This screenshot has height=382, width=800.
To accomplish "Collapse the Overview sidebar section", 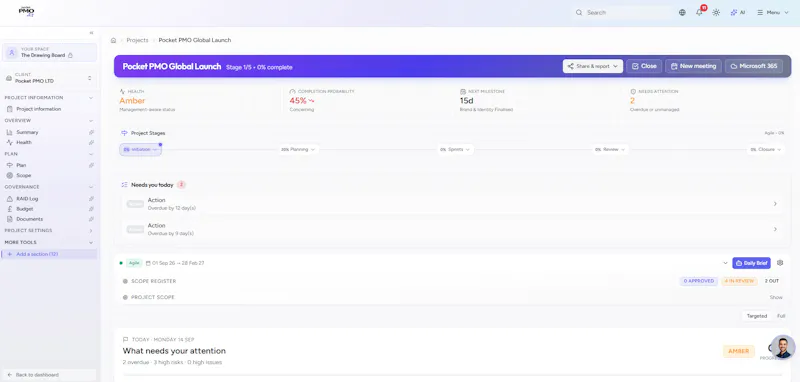I will 91,121.
